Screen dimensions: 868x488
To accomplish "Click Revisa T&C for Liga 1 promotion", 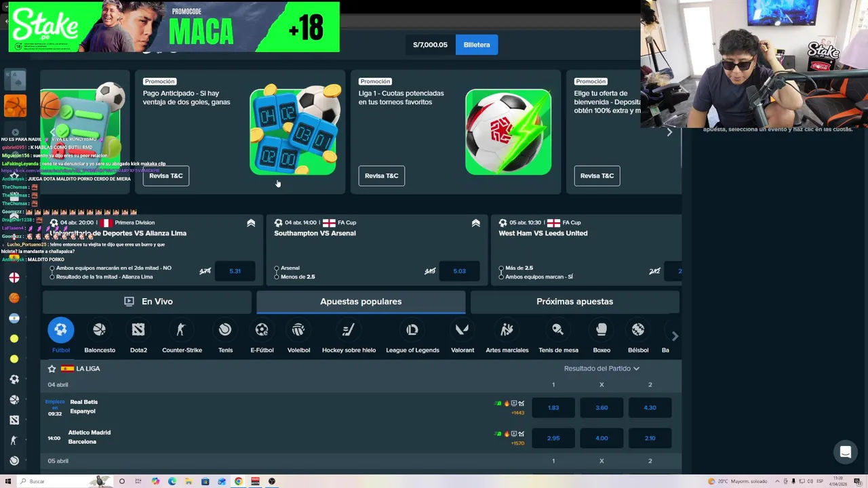I will click(382, 176).
